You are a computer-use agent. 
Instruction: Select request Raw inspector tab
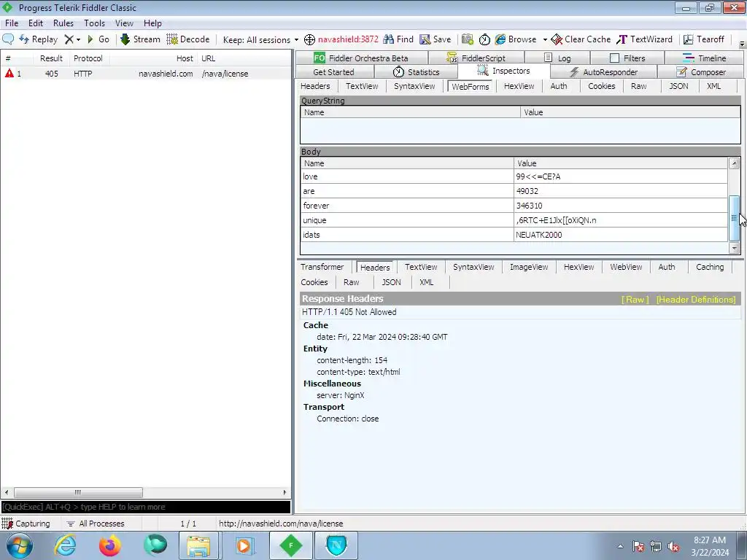point(638,86)
